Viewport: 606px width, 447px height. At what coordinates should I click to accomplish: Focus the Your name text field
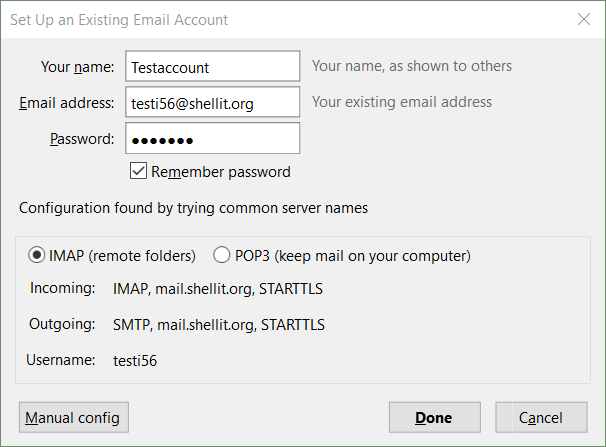213,66
